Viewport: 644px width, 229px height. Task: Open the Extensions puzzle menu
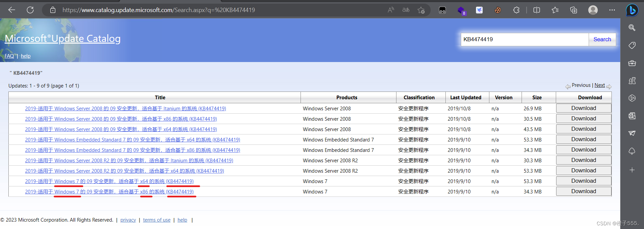516,10
